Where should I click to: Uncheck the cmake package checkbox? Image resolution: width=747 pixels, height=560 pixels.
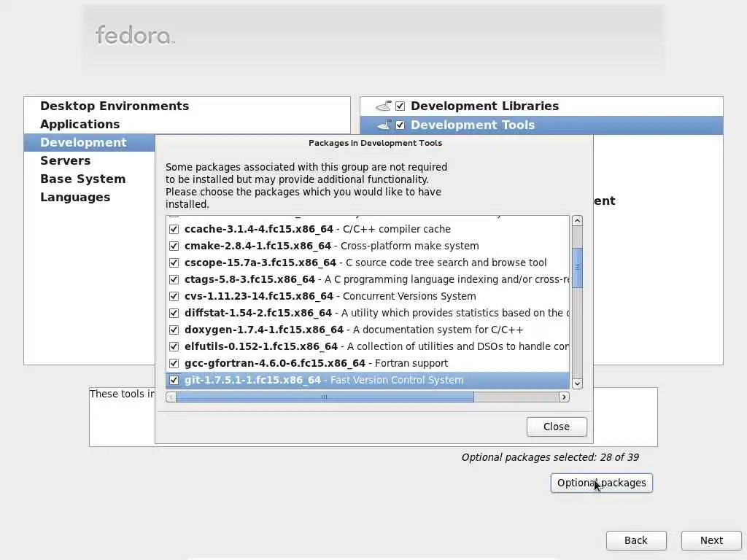174,246
